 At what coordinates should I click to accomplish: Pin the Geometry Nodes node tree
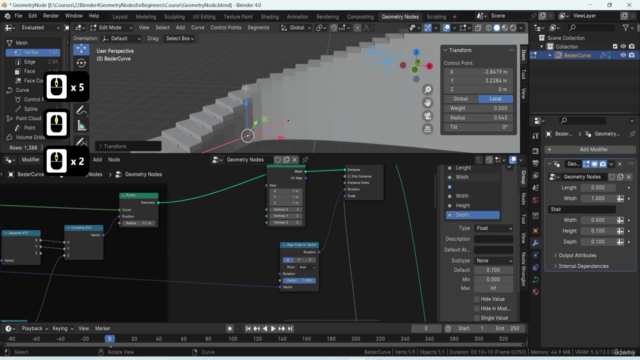click(305, 160)
